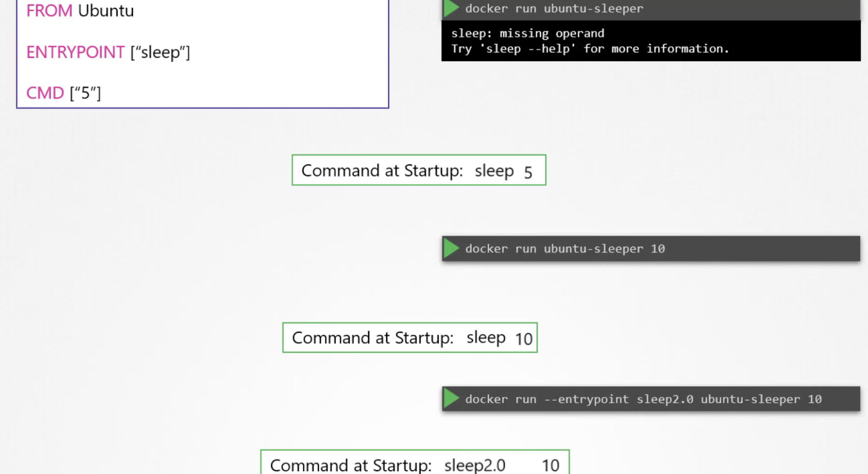Click the 'docker run ubuntu-sleeper' command text

(x=554, y=9)
